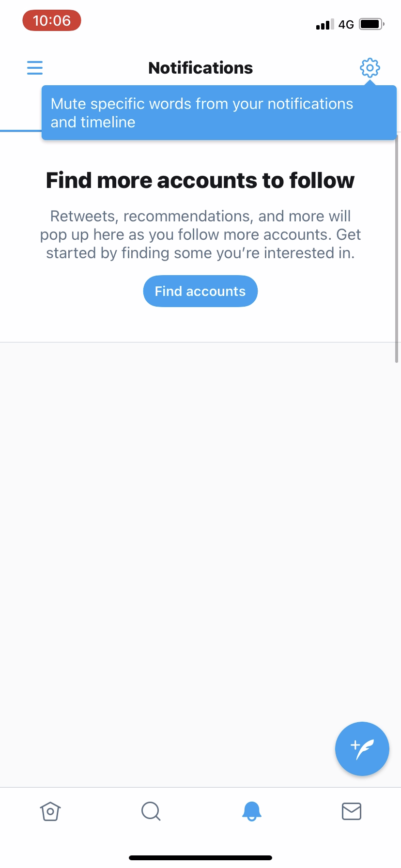Tap the quill icon to write a Tweet

coord(362,749)
